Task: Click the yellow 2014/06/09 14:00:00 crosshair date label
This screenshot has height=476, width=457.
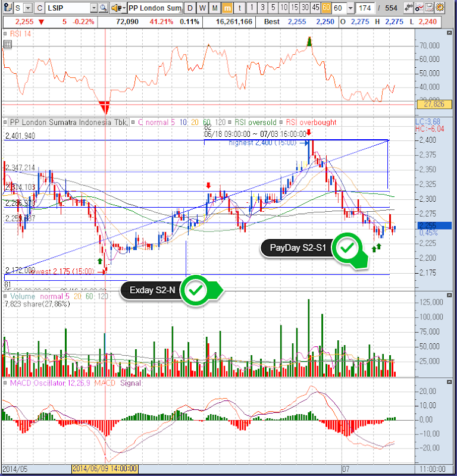Action: (x=105, y=468)
